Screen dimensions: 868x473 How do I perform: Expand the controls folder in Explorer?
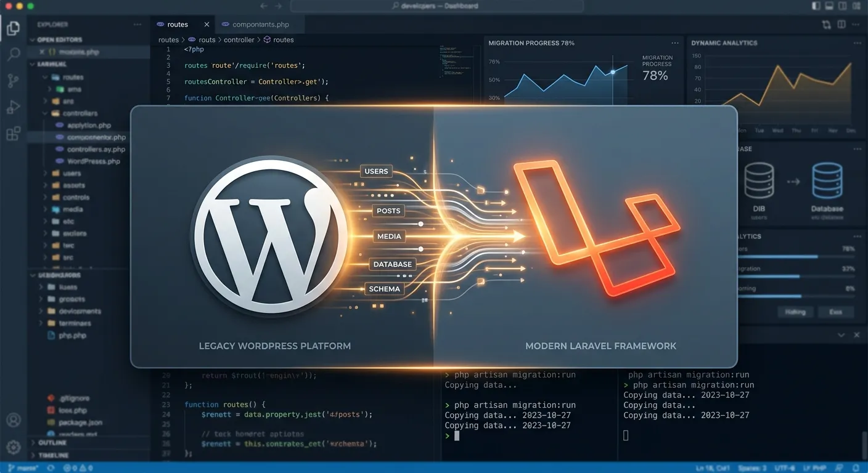(x=45, y=198)
